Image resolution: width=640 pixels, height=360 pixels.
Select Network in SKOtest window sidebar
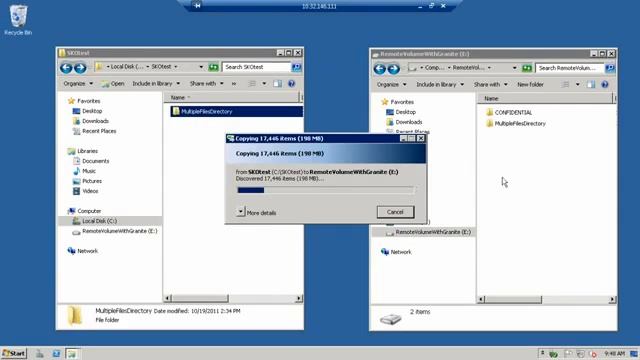pyautogui.click(x=83, y=251)
